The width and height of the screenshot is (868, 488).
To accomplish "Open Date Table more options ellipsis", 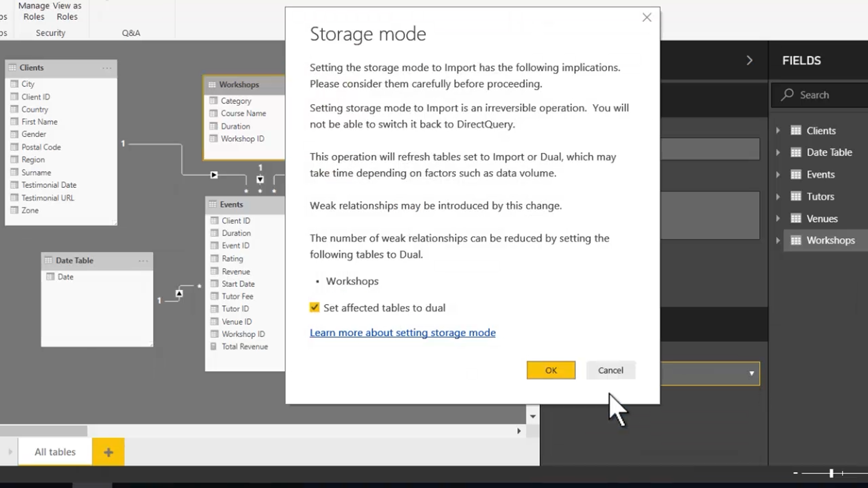I will 143,261.
